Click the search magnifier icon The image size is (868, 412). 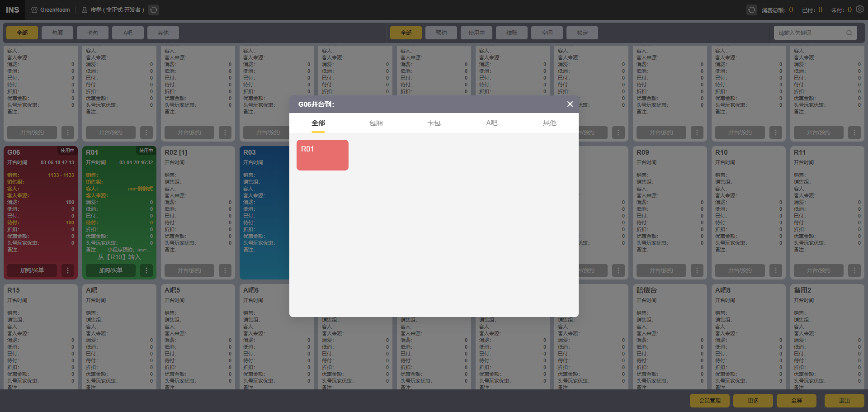click(849, 33)
